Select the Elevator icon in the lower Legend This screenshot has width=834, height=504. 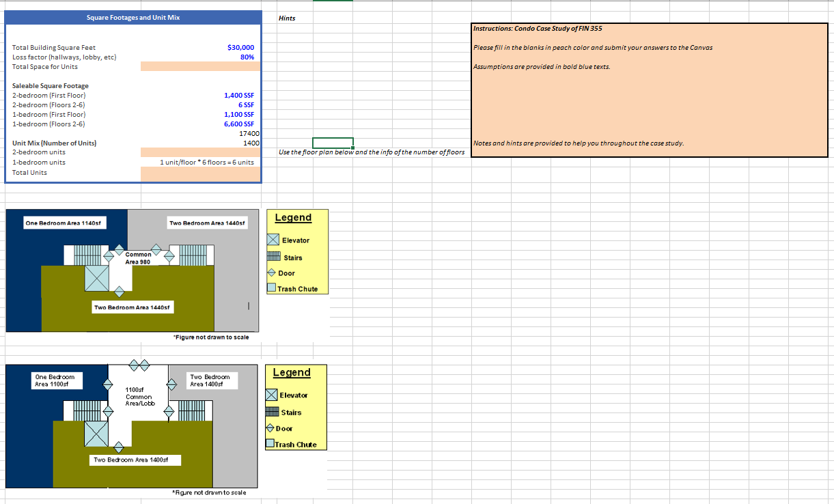click(x=271, y=395)
